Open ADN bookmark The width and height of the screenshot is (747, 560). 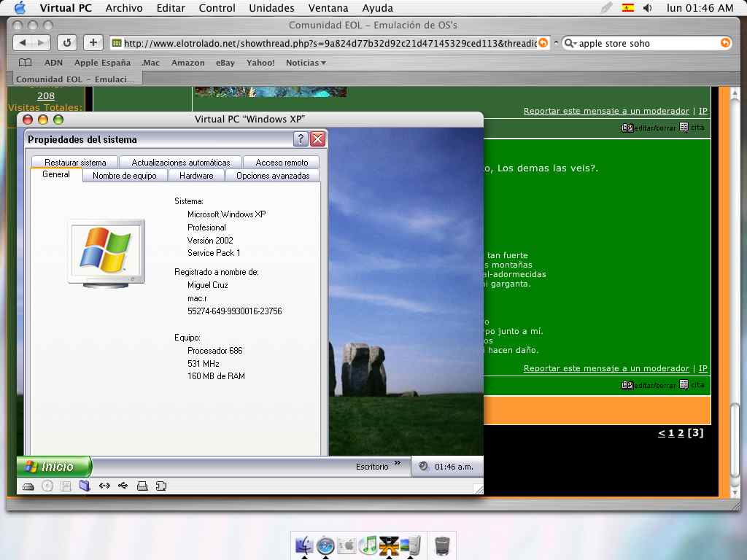pyautogui.click(x=53, y=63)
